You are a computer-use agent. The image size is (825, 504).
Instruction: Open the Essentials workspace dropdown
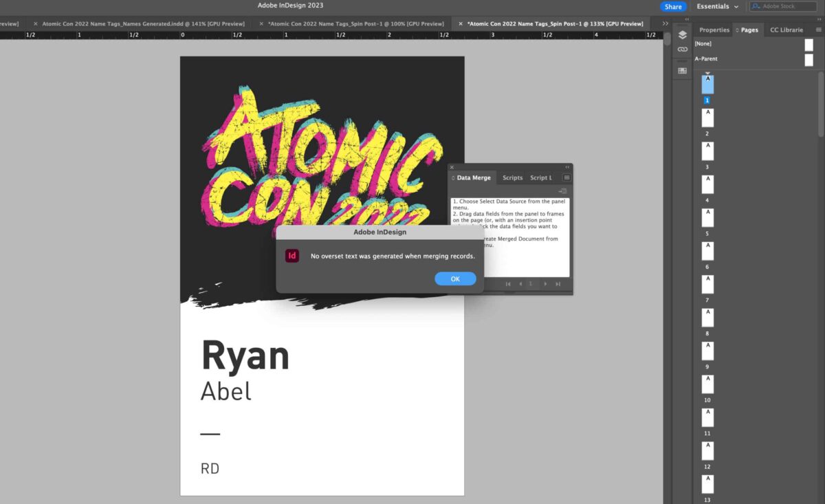[715, 6]
